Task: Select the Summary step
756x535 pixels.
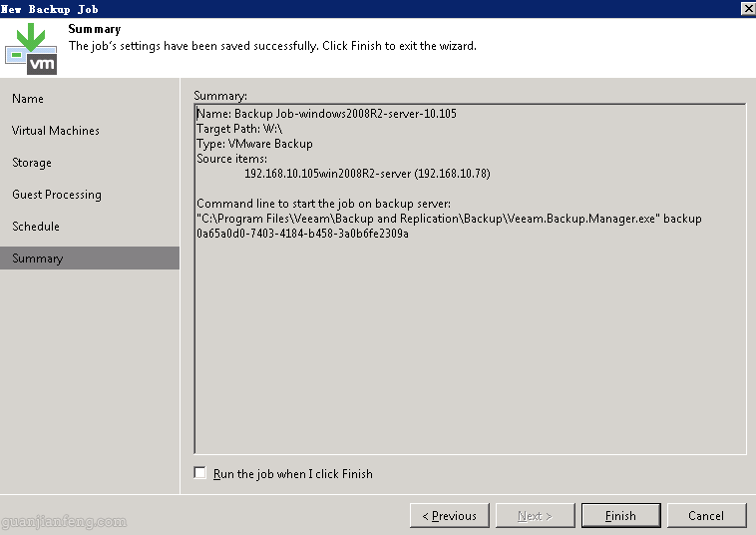Action: (x=90, y=259)
